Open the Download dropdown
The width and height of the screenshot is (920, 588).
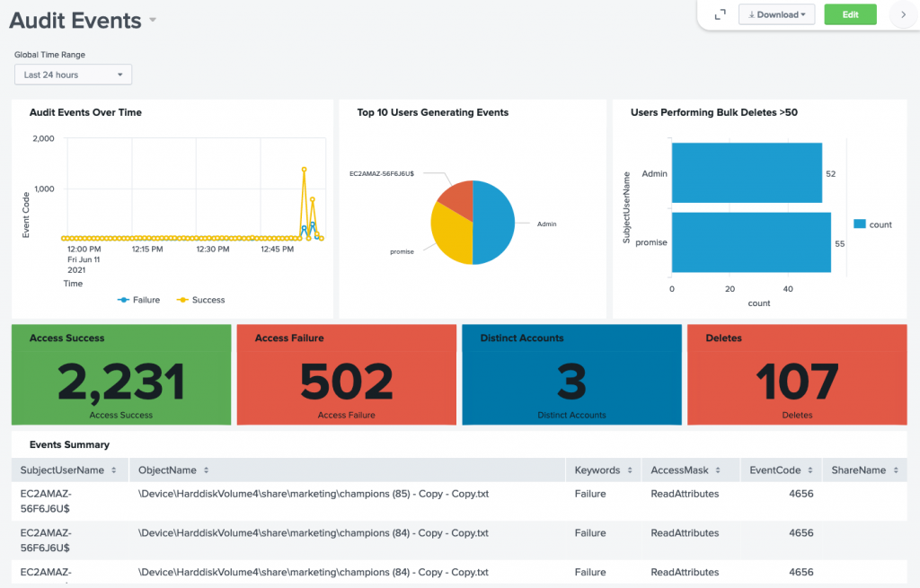pos(776,14)
